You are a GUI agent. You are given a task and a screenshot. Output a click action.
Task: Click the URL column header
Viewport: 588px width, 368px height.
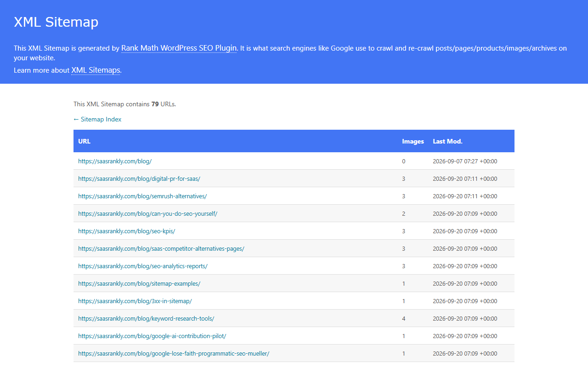click(84, 141)
